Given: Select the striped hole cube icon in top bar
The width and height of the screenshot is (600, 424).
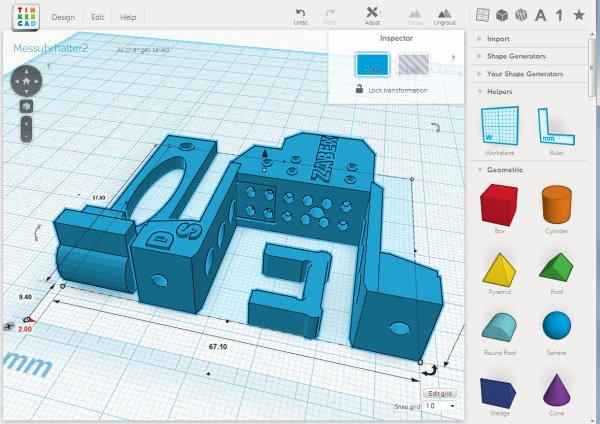Looking at the screenshot, I should click(521, 15).
